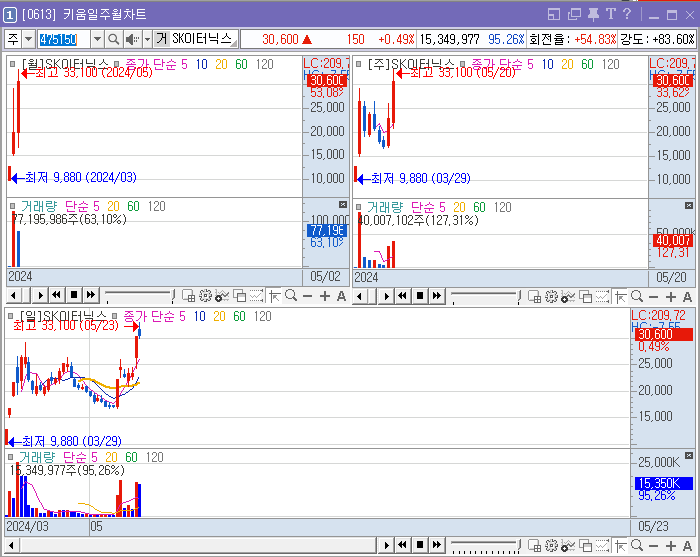
Task: Adjust the weekly chart zoom slider handle
Action: coord(519,296)
